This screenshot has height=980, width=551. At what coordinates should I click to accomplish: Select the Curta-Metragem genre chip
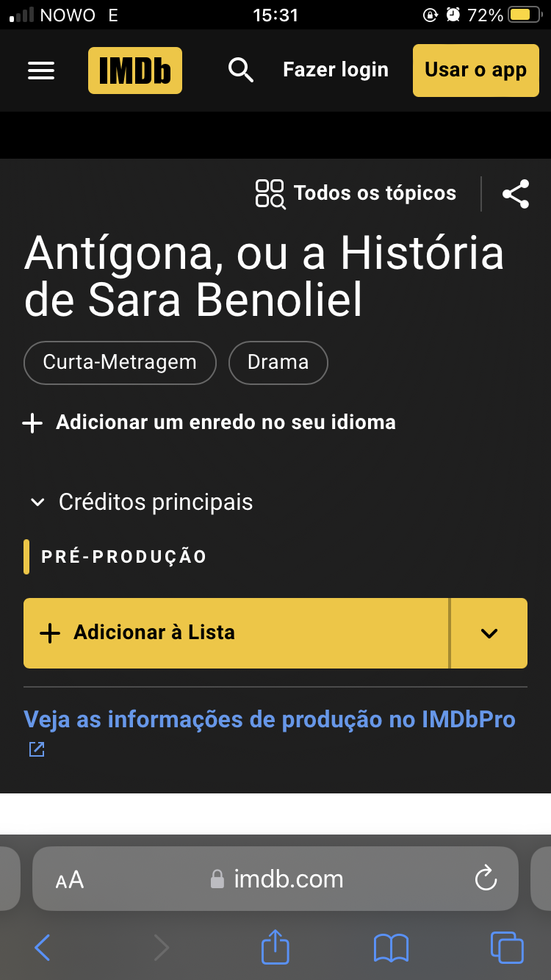click(x=120, y=363)
